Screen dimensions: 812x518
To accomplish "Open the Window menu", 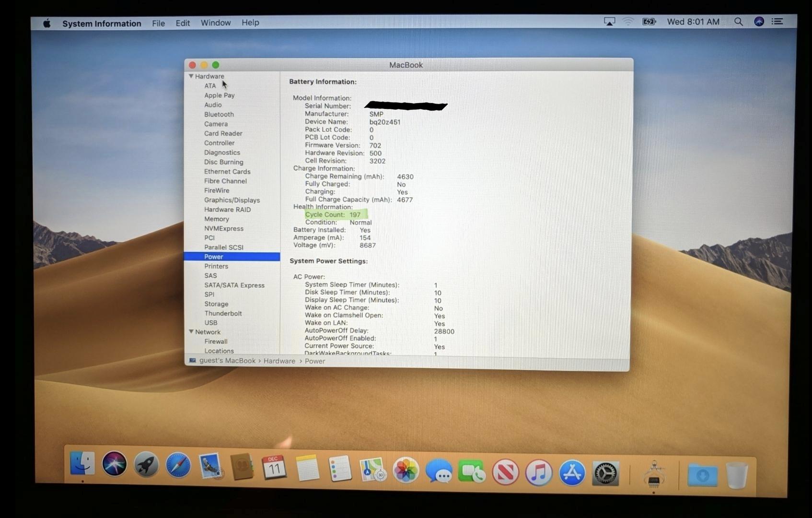I will [216, 23].
